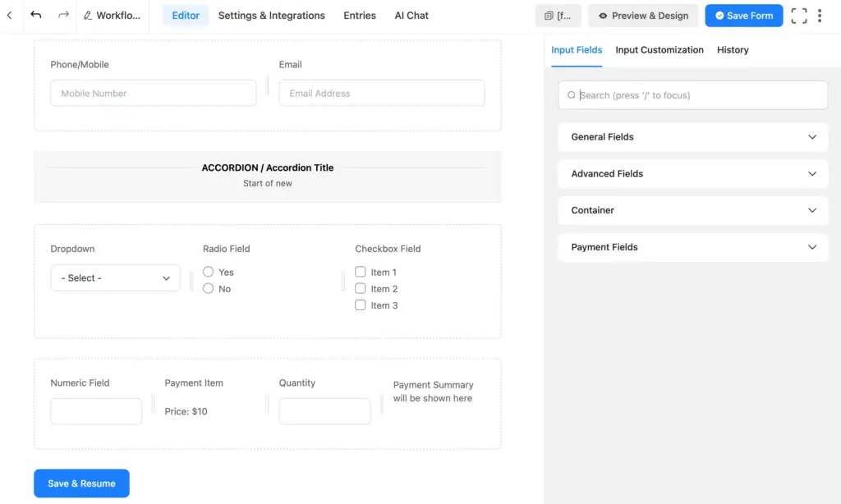Click the back arrow icon
This screenshot has width=841, height=504.
(10, 15)
